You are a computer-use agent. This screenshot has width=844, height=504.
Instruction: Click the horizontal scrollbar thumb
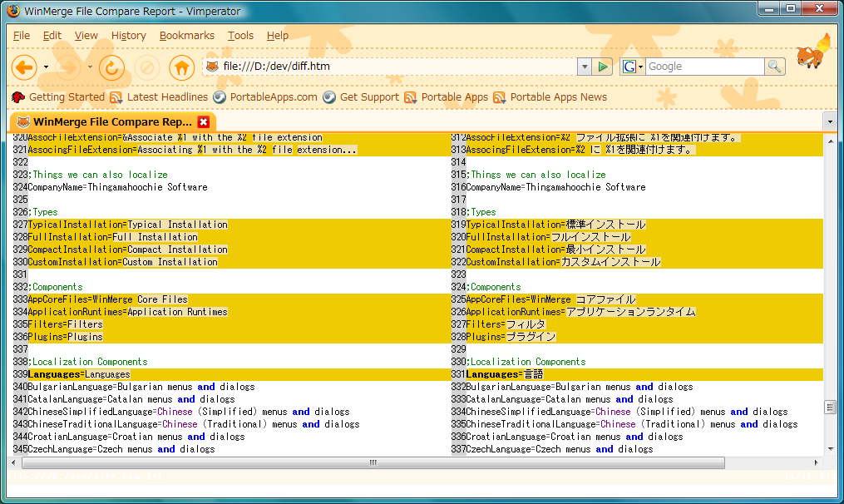click(x=373, y=462)
